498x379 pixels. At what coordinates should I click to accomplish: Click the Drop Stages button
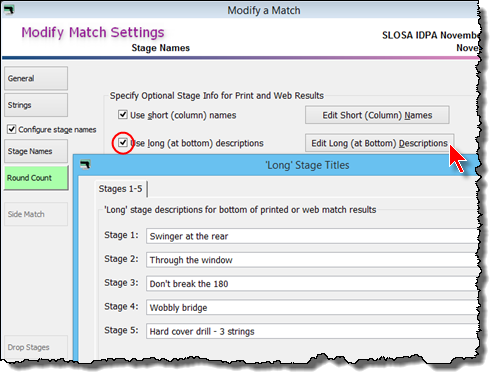click(x=36, y=347)
